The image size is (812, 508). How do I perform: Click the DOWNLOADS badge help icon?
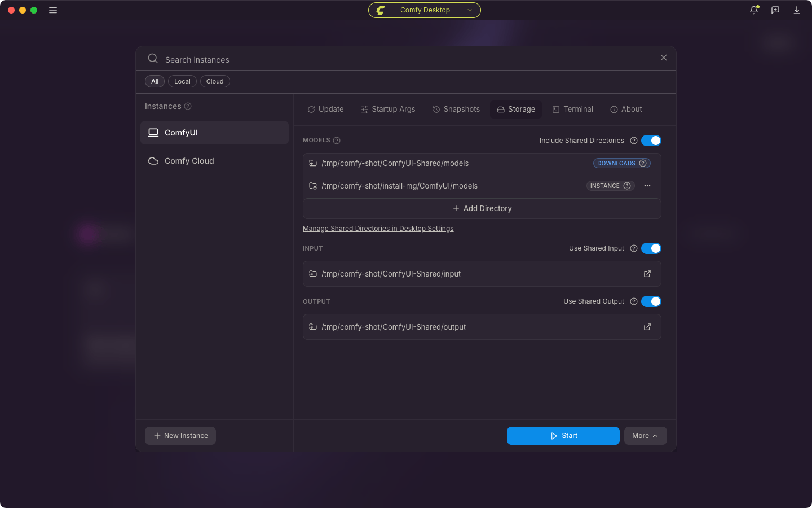[643, 163]
